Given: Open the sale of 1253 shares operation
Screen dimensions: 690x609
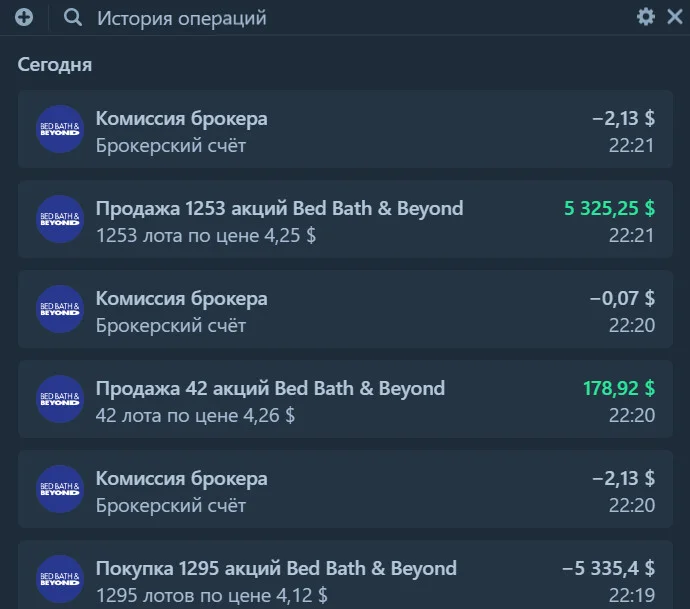Looking at the screenshot, I should (x=345, y=219).
